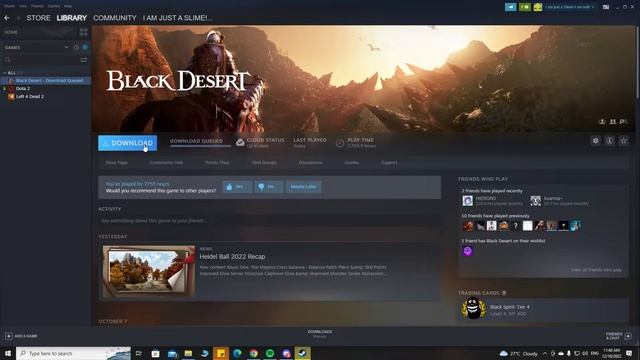View all friends who play link
The image size is (640, 360).
point(596,270)
